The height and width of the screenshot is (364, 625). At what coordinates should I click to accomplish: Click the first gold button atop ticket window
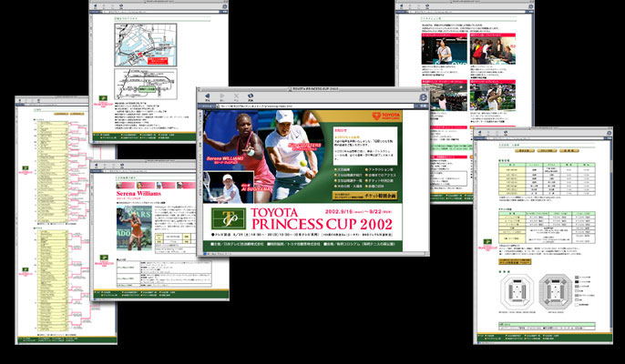point(525,150)
